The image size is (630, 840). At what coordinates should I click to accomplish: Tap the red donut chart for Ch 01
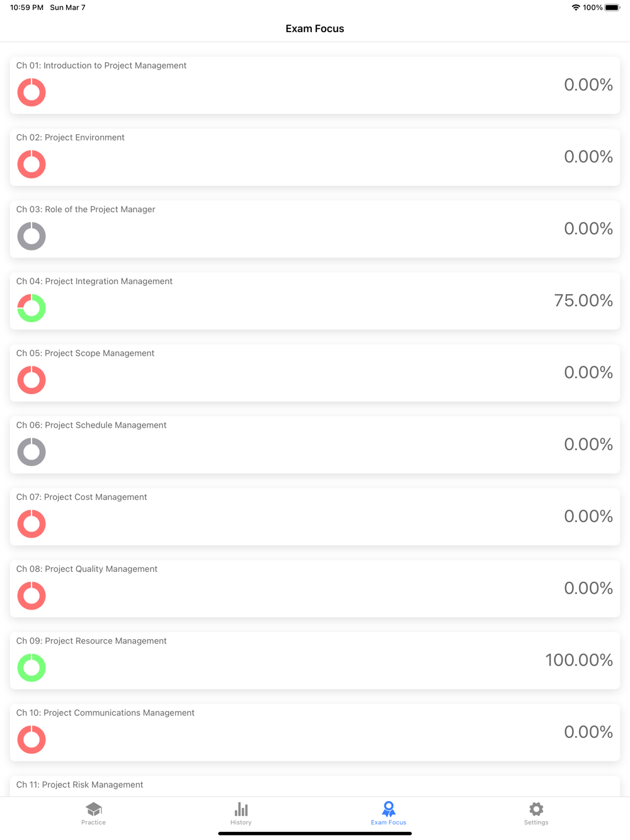[x=31, y=93]
